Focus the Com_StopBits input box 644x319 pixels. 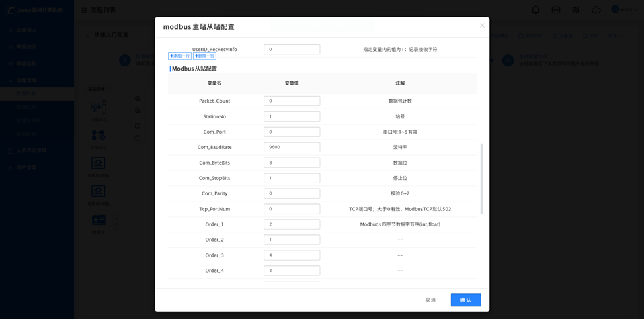tap(292, 178)
